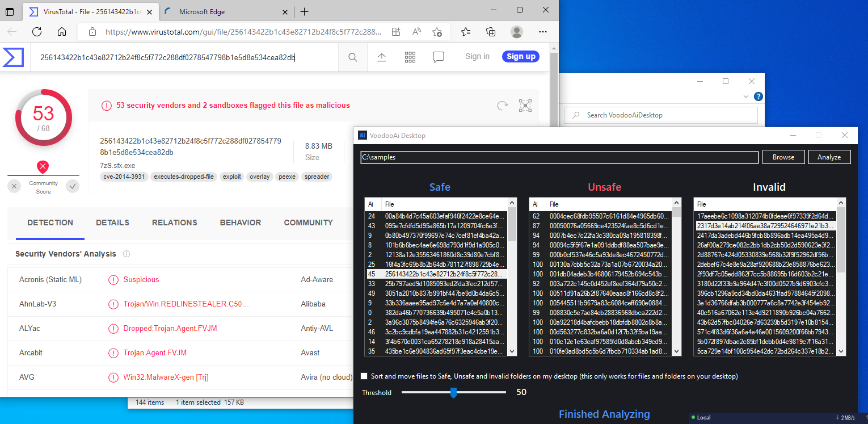868x424 pixels.
Task: Open the VirusTotal apps grid
Action: (410, 57)
